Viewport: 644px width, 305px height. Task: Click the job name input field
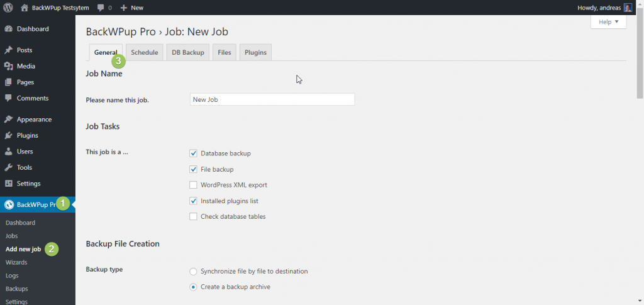coord(272,99)
